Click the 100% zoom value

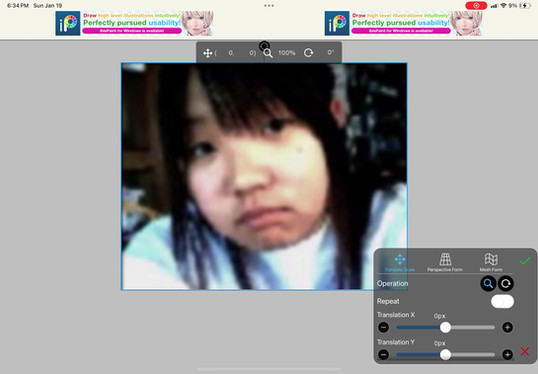pyautogui.click(x=286, y=53)
